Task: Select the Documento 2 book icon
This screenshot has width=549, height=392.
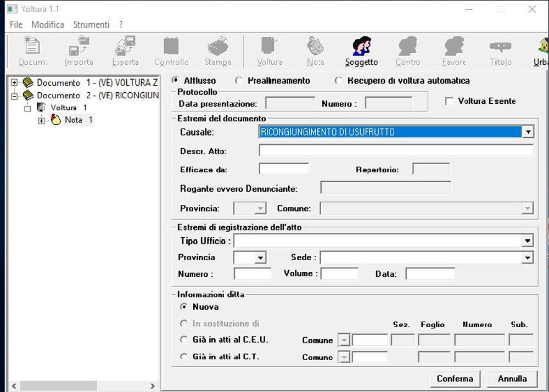Action: point(28,95)
